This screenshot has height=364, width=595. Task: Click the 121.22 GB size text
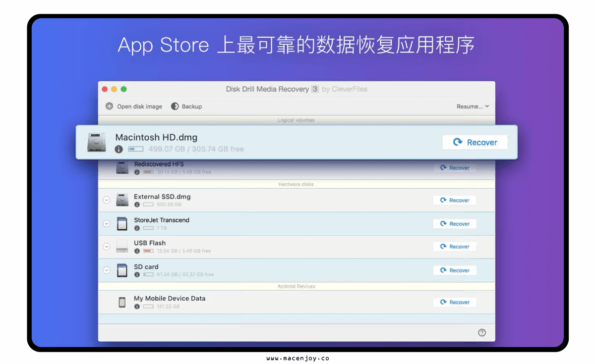(x=168, y=307)
